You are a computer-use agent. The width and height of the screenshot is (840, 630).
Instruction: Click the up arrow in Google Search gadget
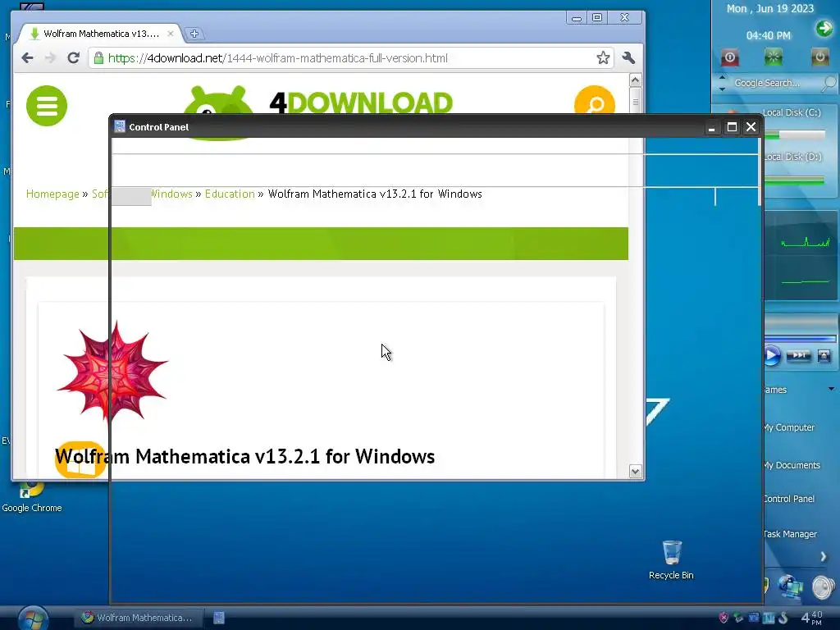coord(722,78)
